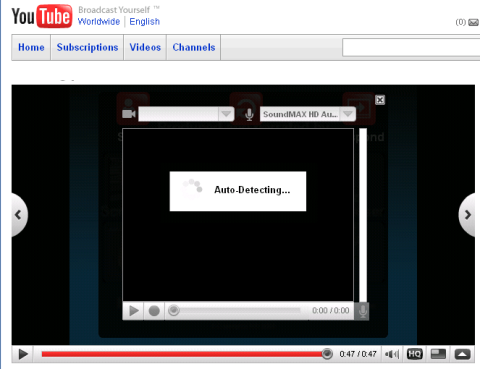Click the recorder seek slider handle
The height and width of the screenshot is (369, 480).
(x=174, y=310)
